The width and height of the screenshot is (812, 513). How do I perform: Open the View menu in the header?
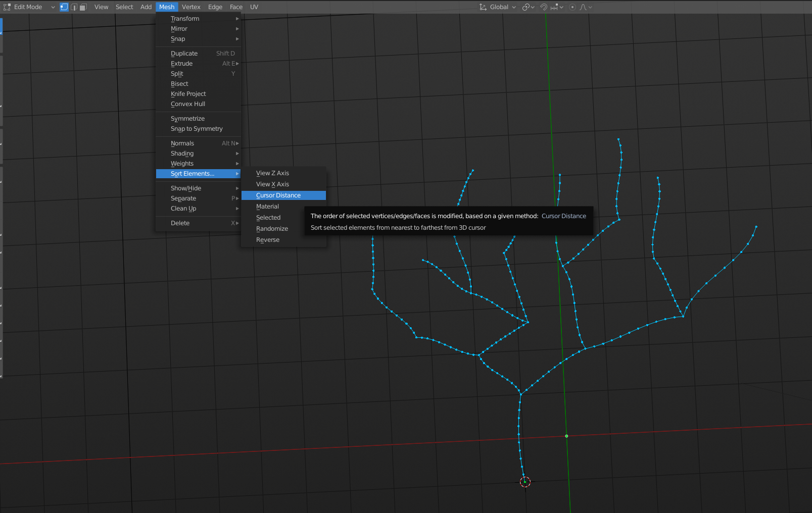point(101,7)
